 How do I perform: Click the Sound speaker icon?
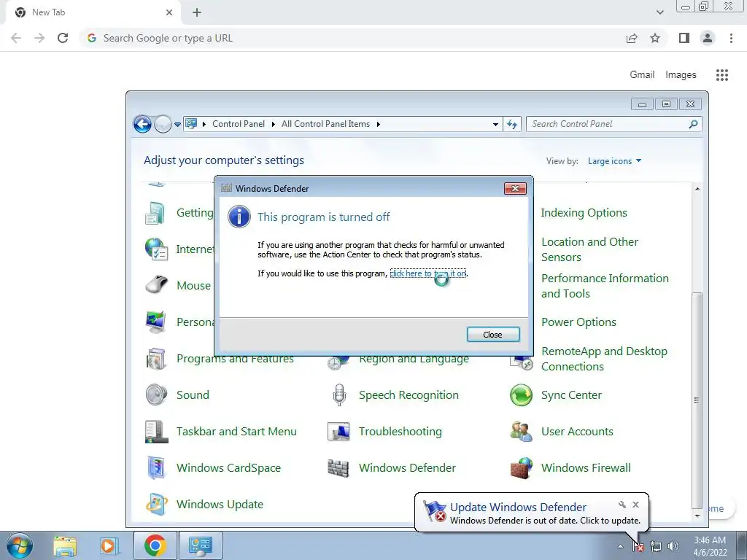click(x=156, y=394)
